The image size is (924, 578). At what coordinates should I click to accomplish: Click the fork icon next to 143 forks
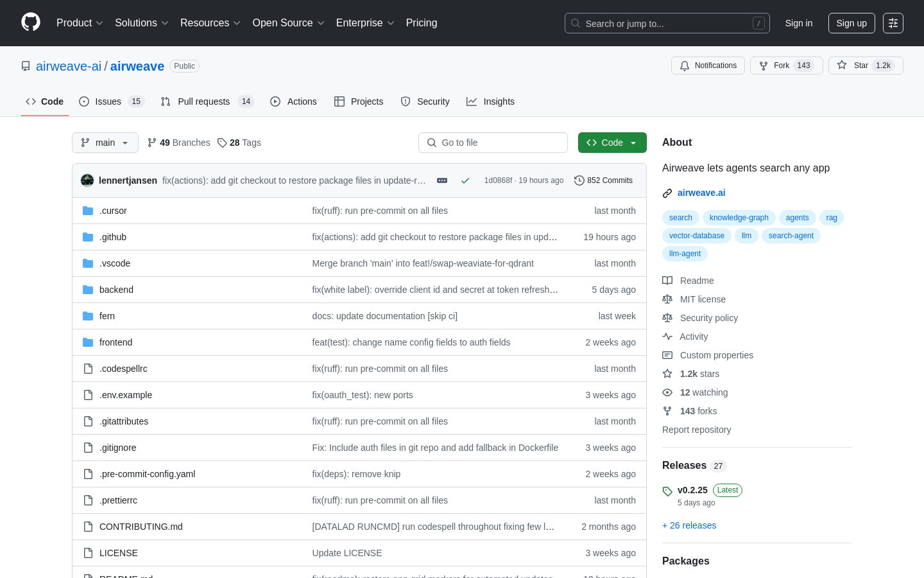[x=667, y=411]
